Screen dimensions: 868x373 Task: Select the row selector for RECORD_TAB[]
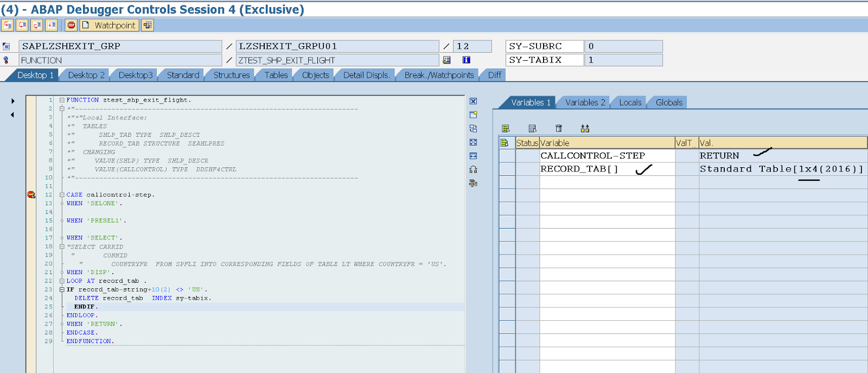point(507,169)
